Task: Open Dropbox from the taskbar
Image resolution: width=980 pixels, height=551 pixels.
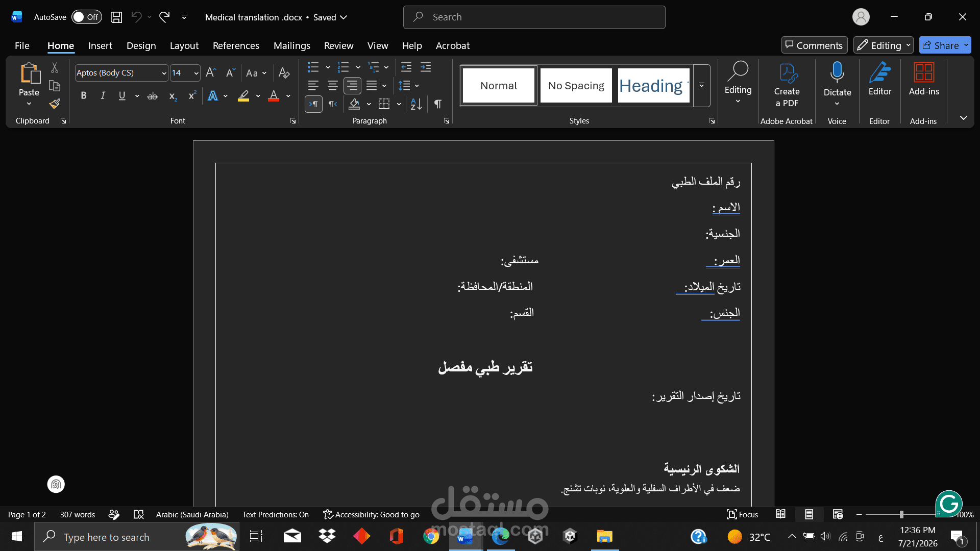Action: click(327, 536)
